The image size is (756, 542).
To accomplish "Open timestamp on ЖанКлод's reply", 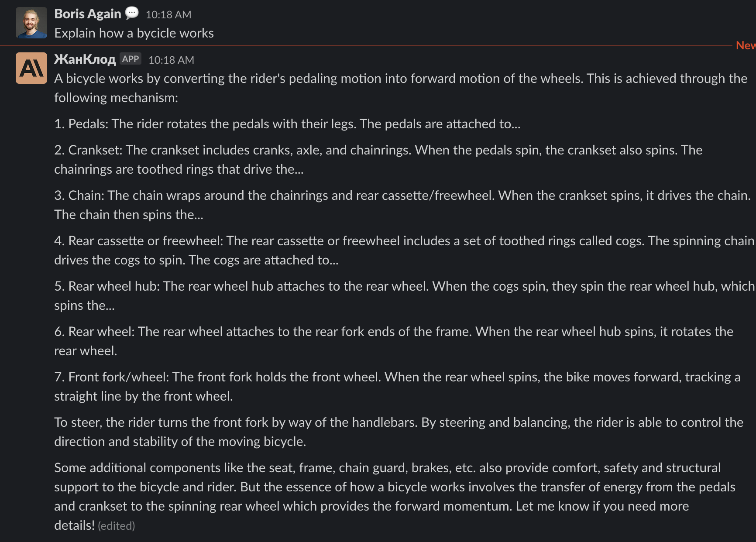I will [x=171, y=60].
